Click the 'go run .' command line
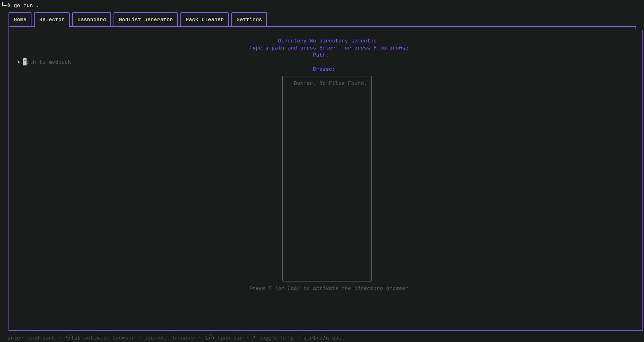Viewport: 644px width, 342px height. [26, 5]
